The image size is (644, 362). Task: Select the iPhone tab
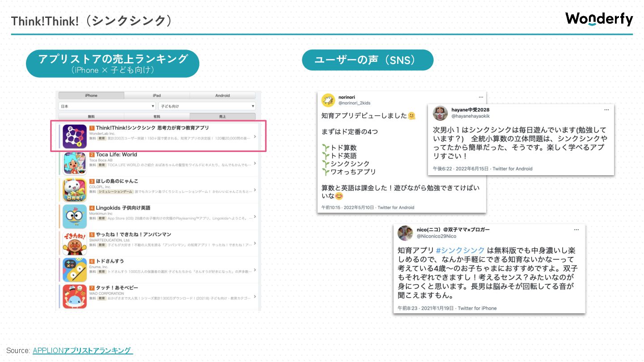[x=91, y=95]
